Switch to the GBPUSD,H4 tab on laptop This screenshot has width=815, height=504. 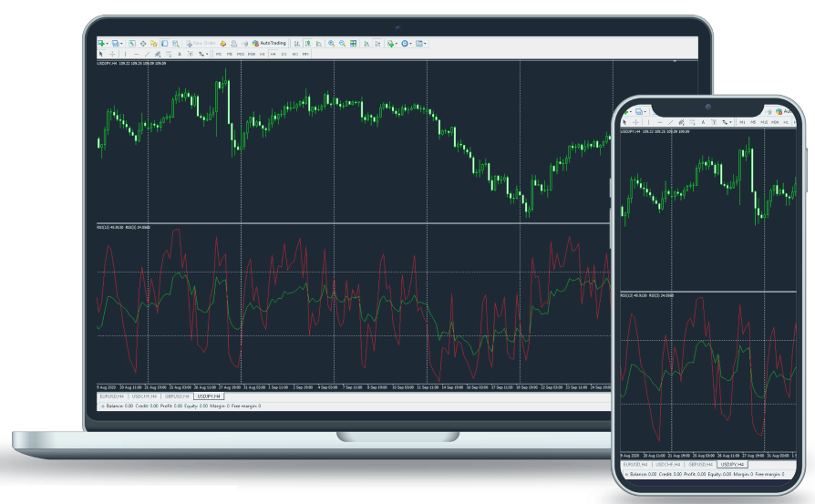177,396
